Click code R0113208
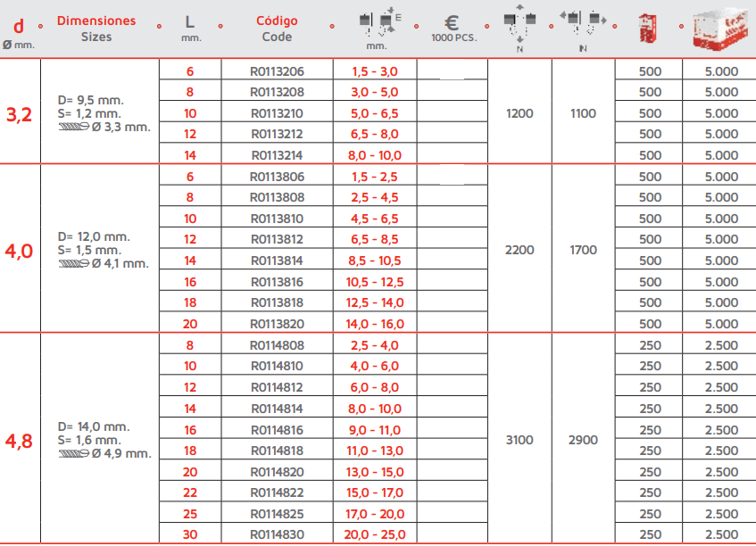Image resolution: width=756 pixels, height=546 pixels. point(277,92)
